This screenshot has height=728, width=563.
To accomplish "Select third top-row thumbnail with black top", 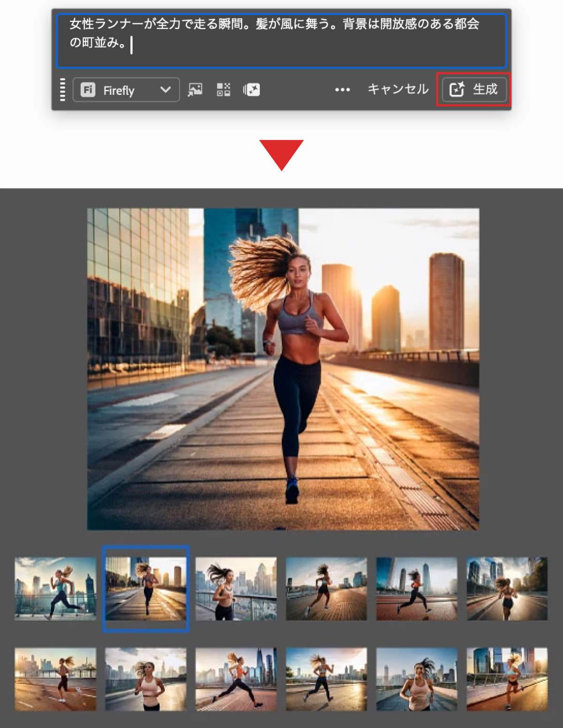I will click(x=236, y=589).
